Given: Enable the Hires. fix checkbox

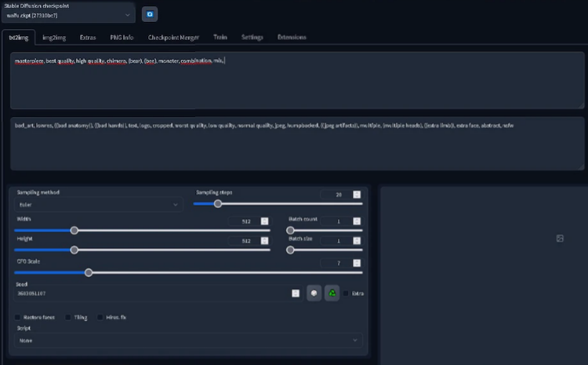Looking at the screenshot, I should point(100,317).
